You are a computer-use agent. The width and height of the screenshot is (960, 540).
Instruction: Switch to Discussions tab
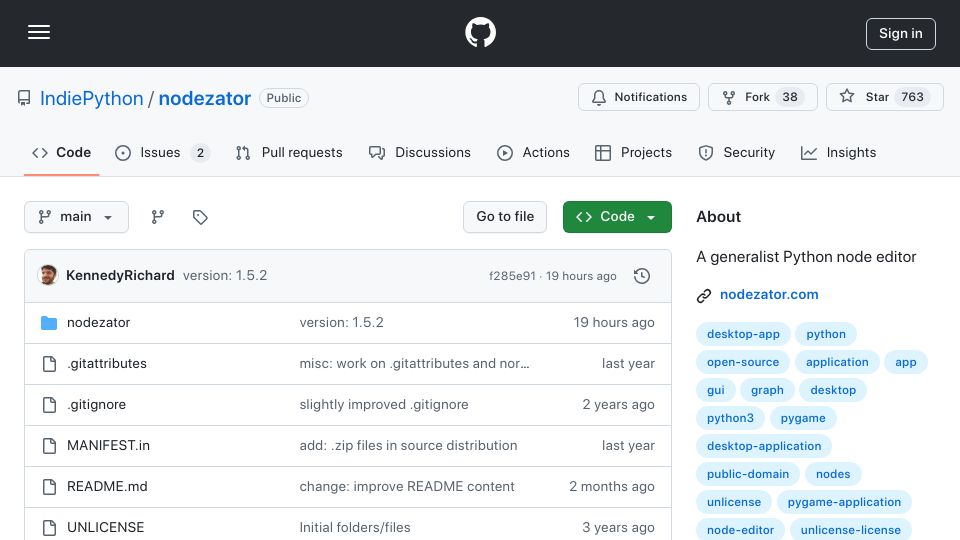[x=419, y=152]
